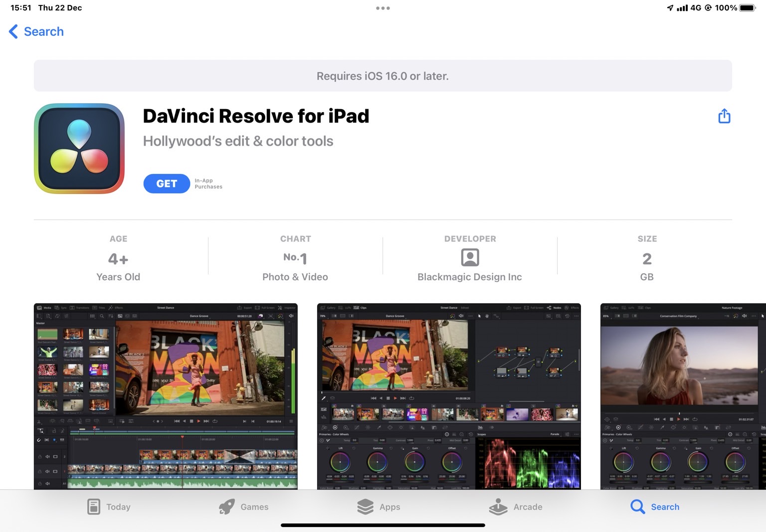Tap the Today tab icon

tap(94, 507)
